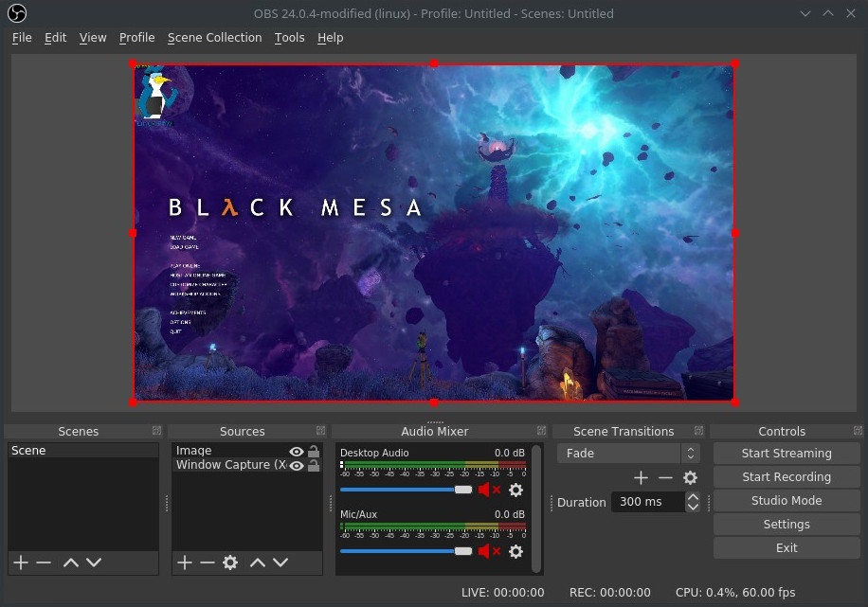Toggle lock on Image source

pos(314,451)
